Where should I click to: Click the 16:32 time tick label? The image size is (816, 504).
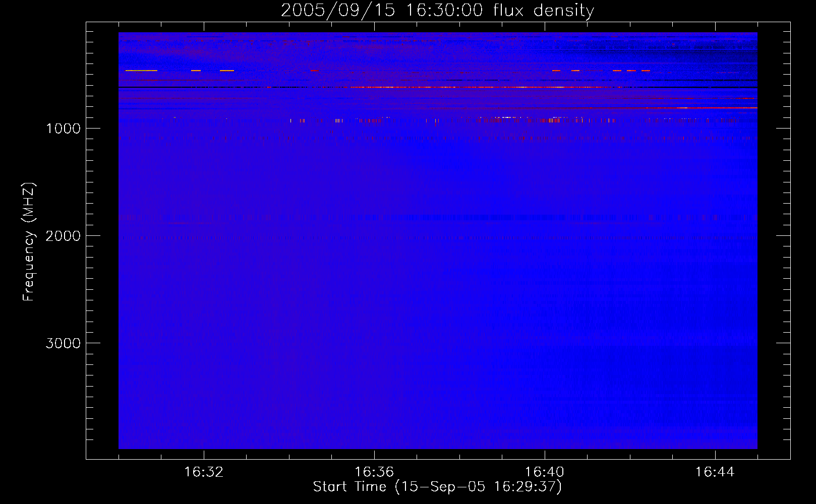[204, 472]
